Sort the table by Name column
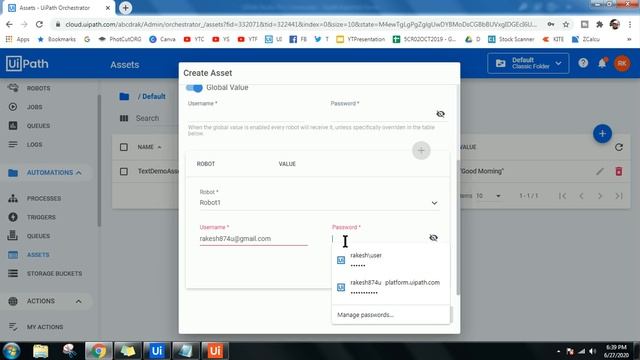The image size is (640, 360). [149, 147]
